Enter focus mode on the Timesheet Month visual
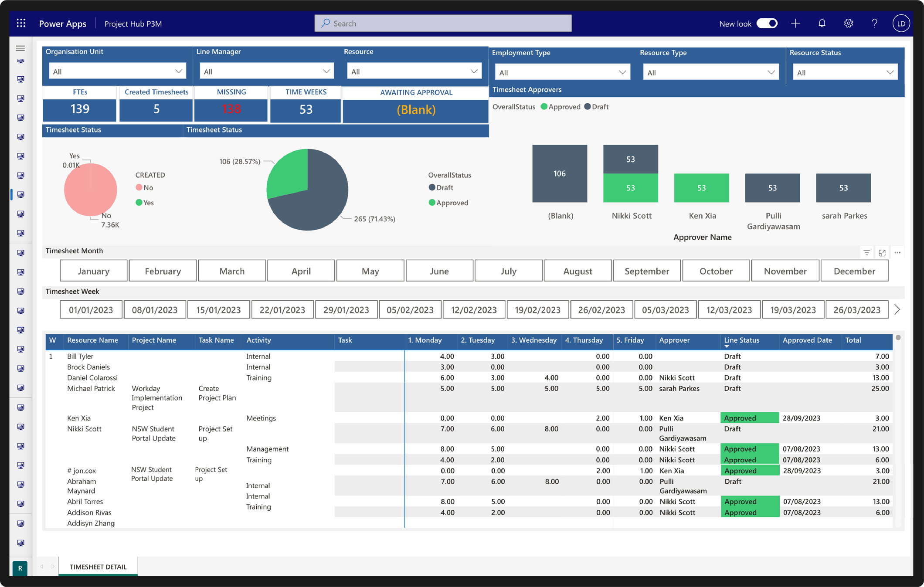 (882, 252)
